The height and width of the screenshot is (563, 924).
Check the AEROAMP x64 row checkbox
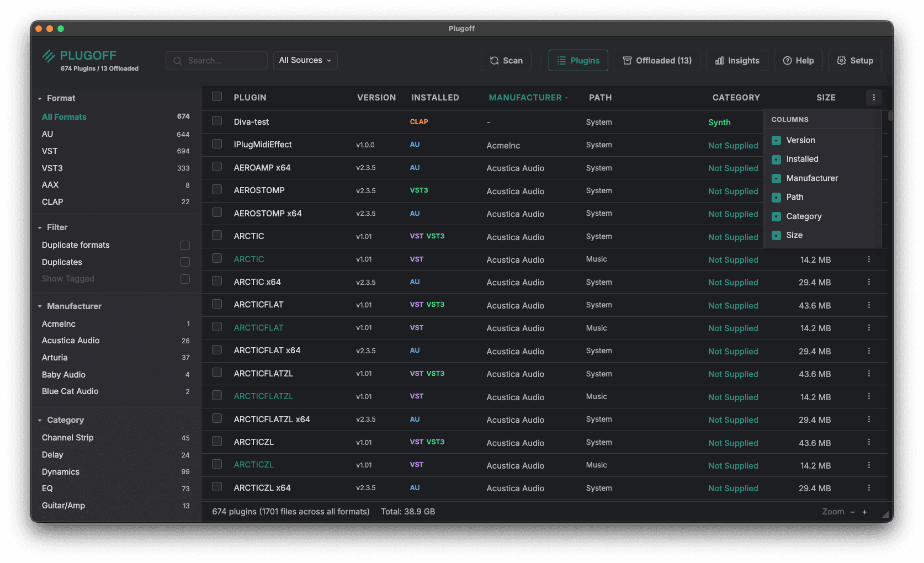217,167
